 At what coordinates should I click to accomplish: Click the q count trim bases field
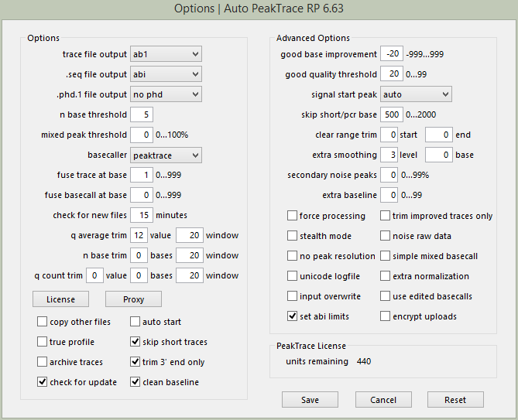(139, 275)
